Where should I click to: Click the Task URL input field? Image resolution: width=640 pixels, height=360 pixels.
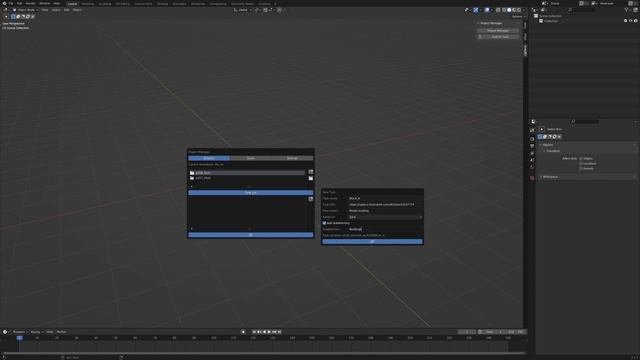385,204
